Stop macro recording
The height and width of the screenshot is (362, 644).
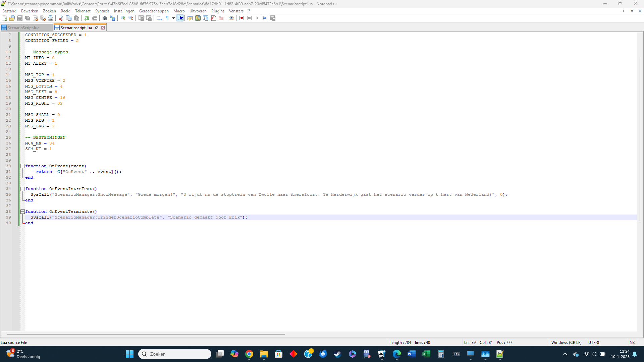pyautogui.click(x=249, y=18)
